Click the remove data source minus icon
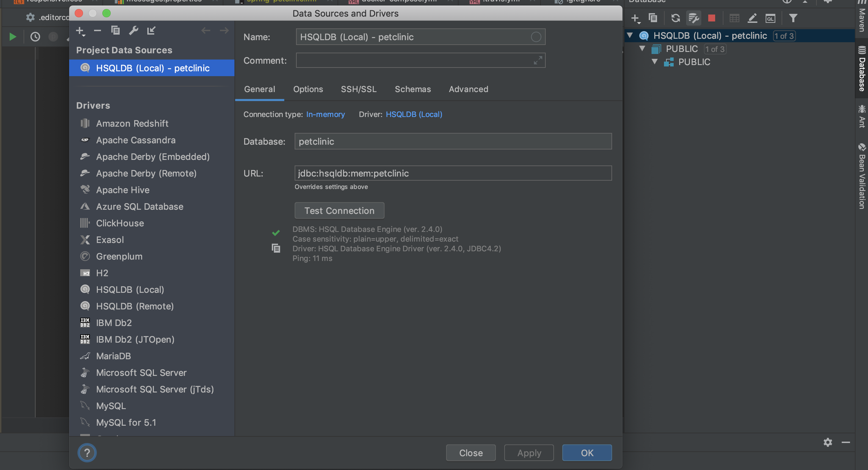868x470 pixels. click(x=98, y=31)
